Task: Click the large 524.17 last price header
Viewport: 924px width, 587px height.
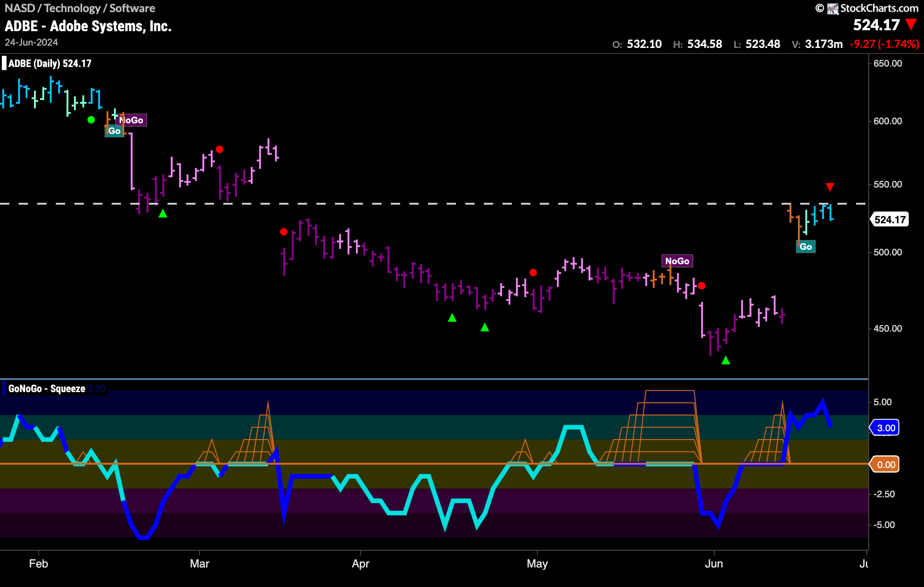Action: [877, 25]
